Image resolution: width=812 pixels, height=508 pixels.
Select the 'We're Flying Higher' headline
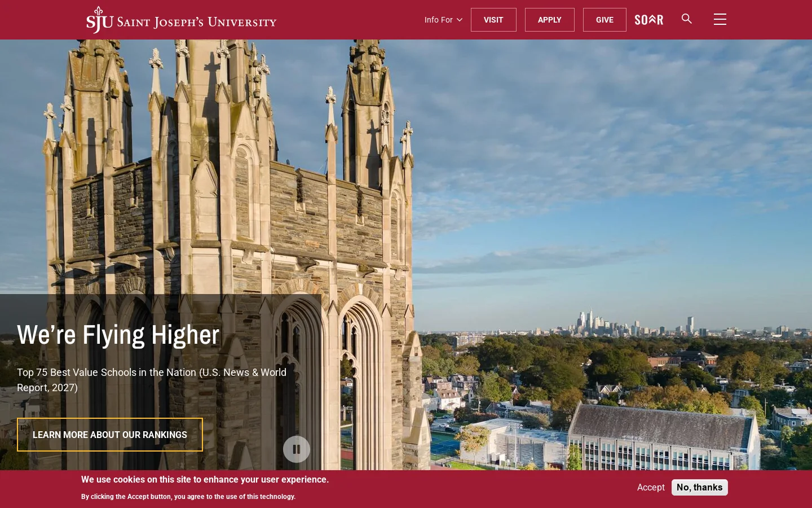[118, 335]
